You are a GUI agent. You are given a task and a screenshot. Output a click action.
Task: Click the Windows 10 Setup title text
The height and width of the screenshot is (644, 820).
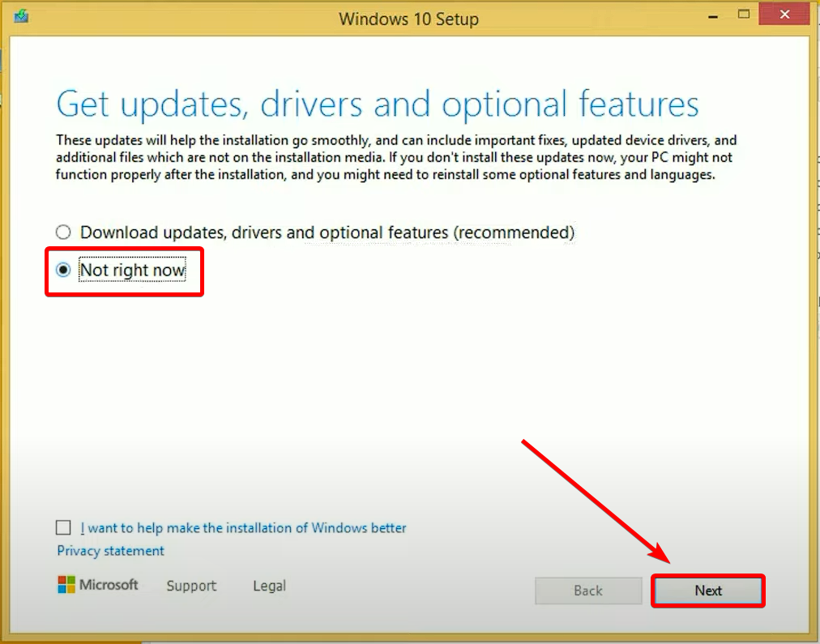point(409,19)
